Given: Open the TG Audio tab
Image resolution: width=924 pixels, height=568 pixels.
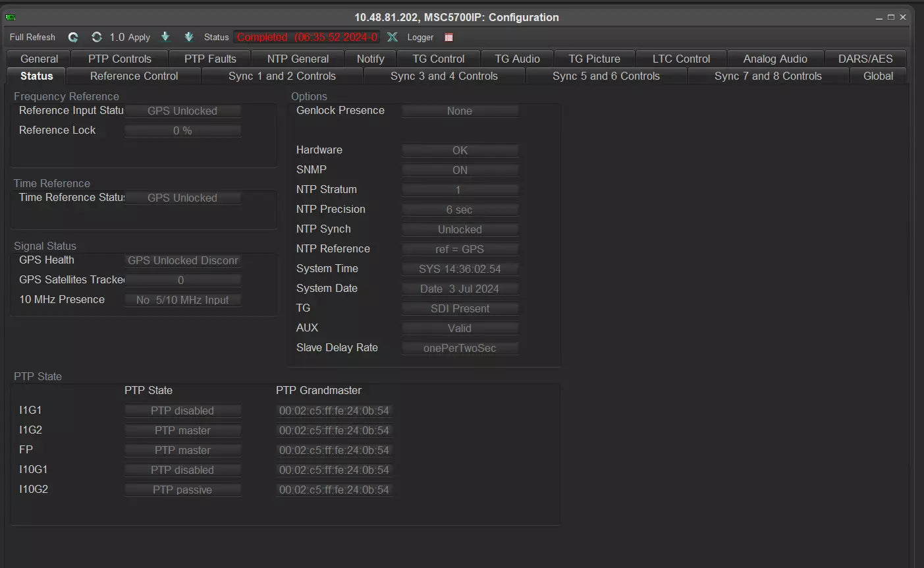Looking at the screenshot, I should click(517, 59).
